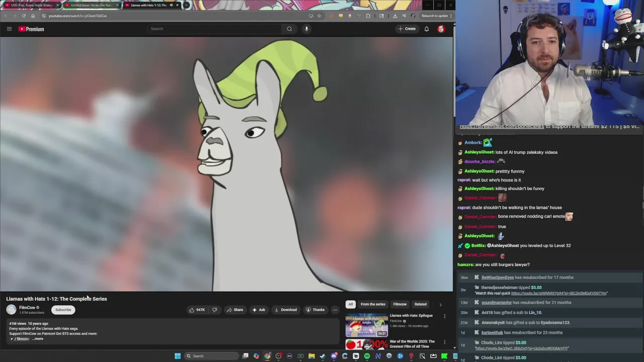Open Llamas with Hats: Epilogue thumbnail
This screenshot has width=644, height=362.
[367, 325]
